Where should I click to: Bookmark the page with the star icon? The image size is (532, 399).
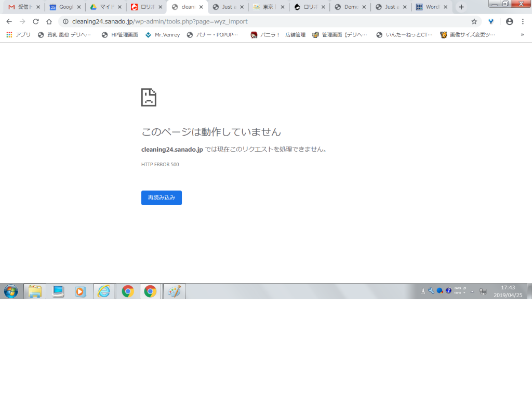tap(474, 21)
